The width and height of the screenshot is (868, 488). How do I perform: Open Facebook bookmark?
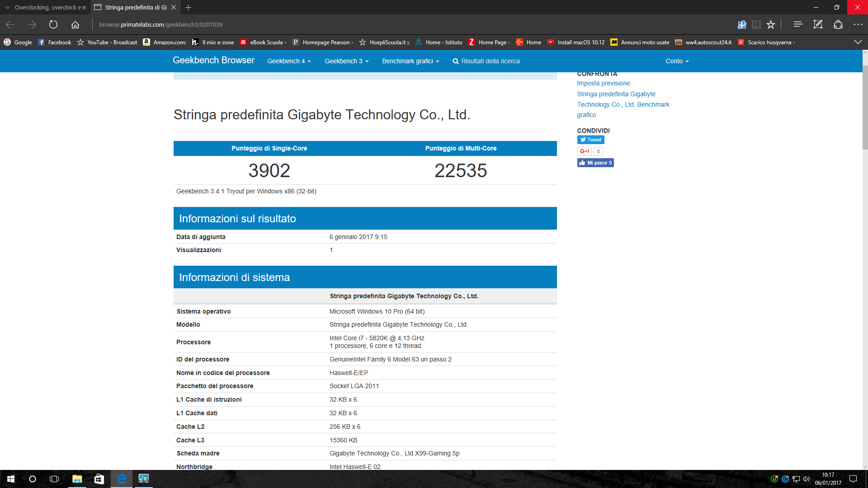55,42
